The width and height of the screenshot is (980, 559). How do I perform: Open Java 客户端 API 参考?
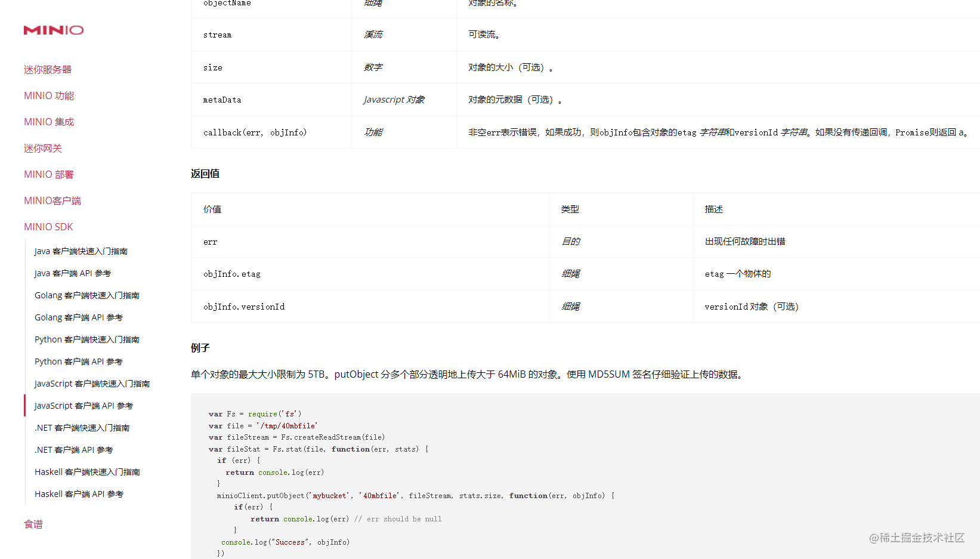point(73,273)
